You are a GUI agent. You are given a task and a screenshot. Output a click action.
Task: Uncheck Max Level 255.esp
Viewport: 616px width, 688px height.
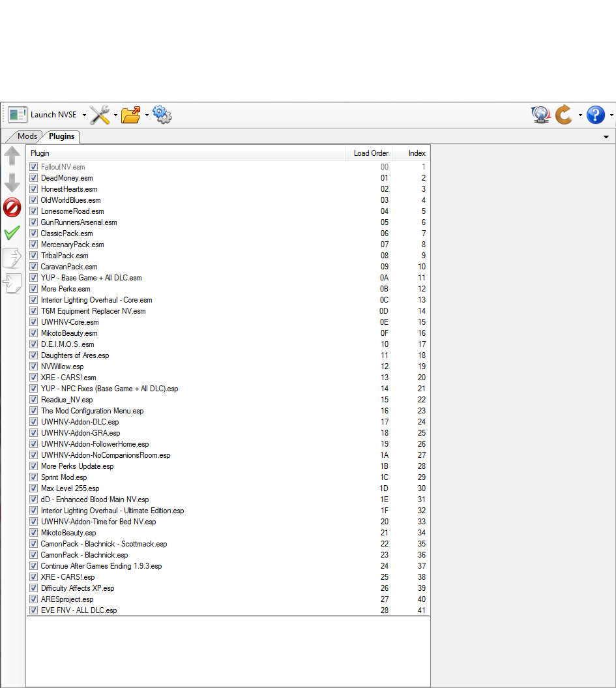34,488
